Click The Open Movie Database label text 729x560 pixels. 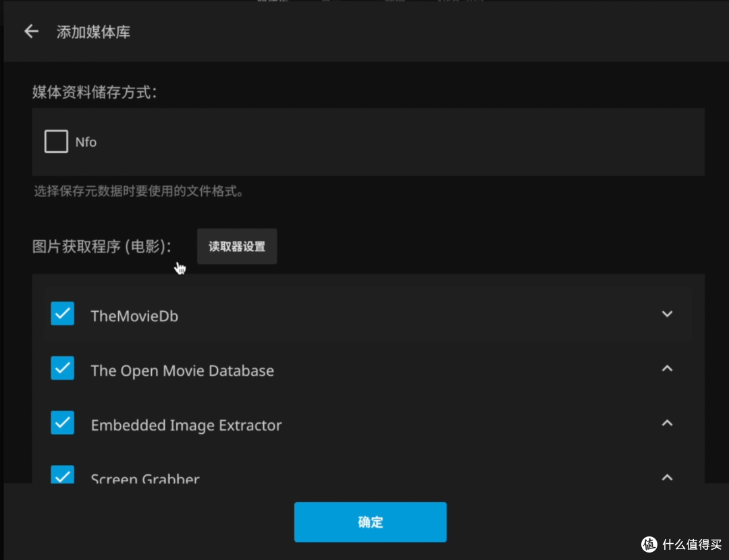tap(182, 370)
